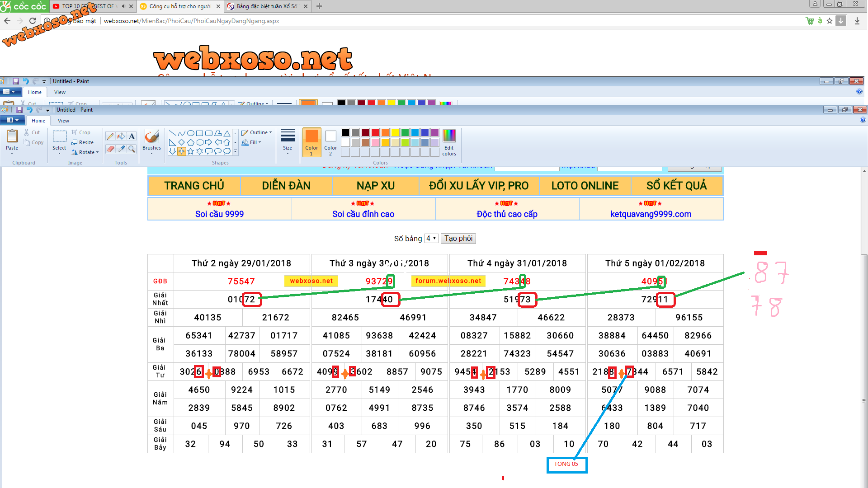This screenshot has width=868, height=488.
Task: Open Customize Quick Access Toolbar arrow
Action: tap(47, 110)
